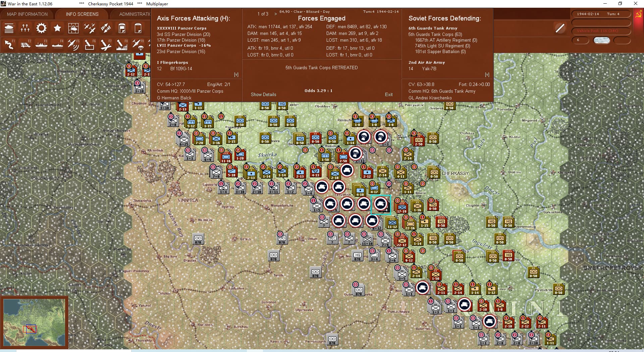Select the Soviet 17-19 unit counter
The width and height of the screenshot is (644, 352).
click(x=401, y=207)
